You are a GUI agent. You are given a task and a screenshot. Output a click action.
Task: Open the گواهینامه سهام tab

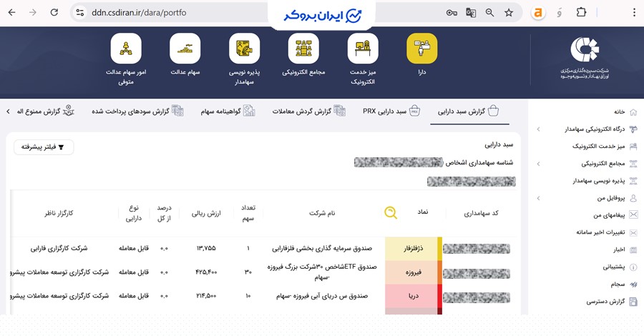228,112
